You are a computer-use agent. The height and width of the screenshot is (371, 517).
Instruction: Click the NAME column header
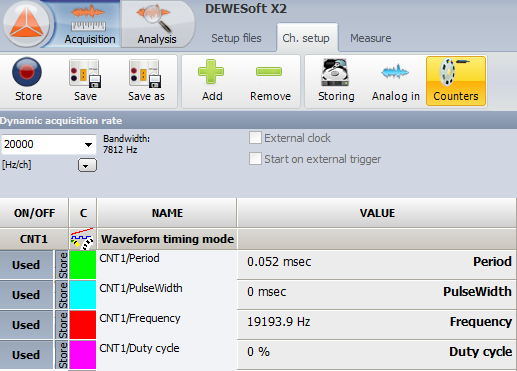tap(167, 213)
